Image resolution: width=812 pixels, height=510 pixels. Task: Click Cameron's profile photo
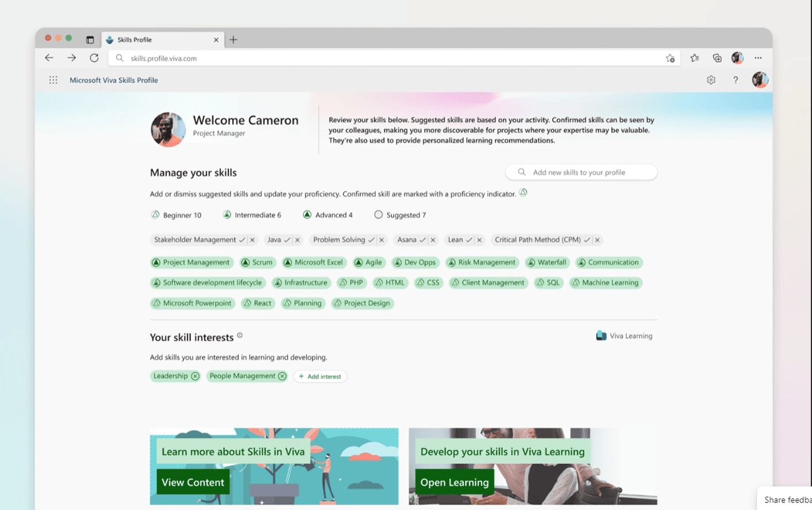168,129
